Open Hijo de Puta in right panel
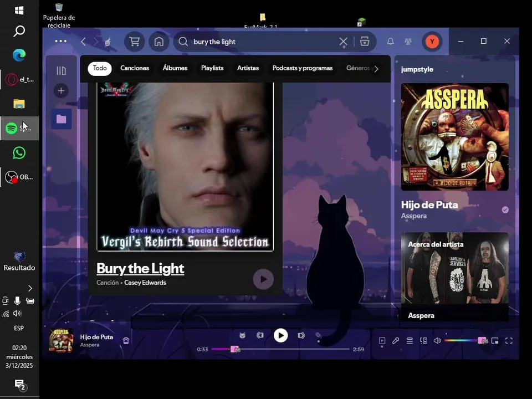Image resolution: width=532 pixels, height=399 pixels. coord(429,205)
